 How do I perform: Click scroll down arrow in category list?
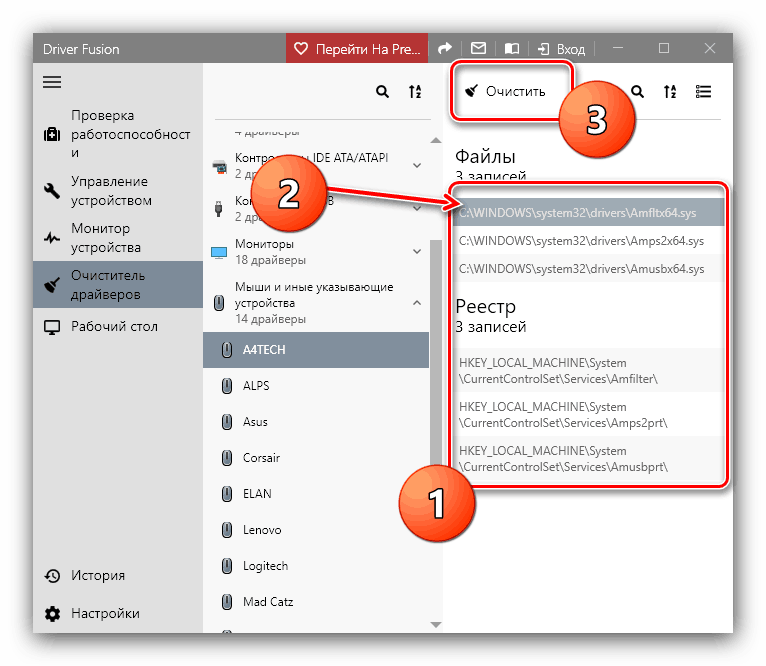(436, 624)
